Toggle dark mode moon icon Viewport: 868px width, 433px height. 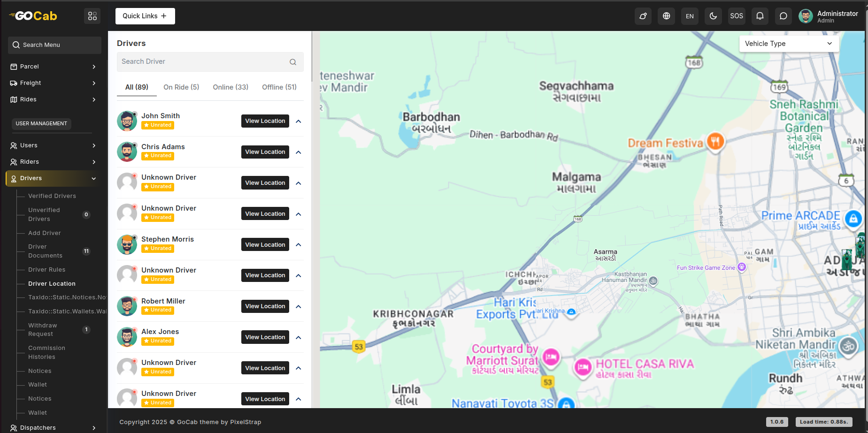(x=713, y=16)
